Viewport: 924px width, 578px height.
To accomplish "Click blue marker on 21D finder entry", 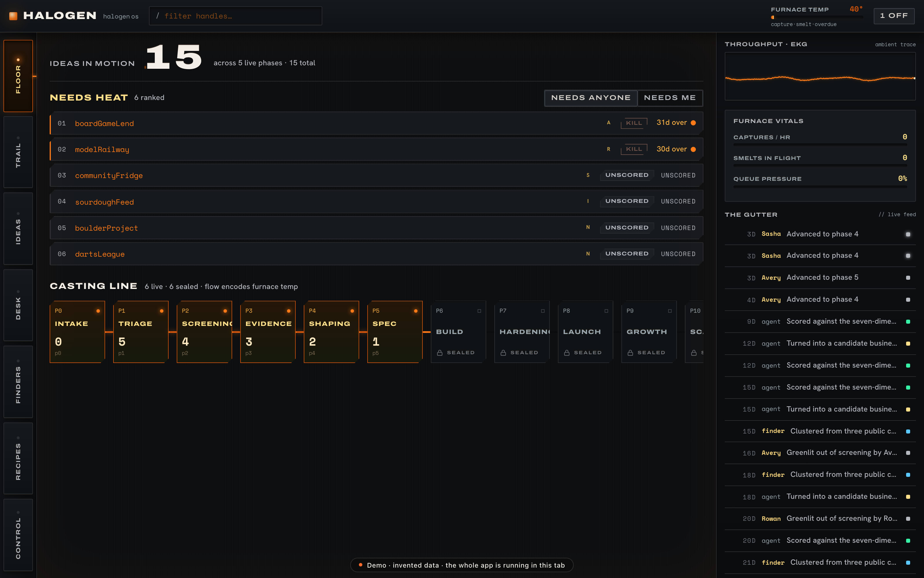I will 908,562.
